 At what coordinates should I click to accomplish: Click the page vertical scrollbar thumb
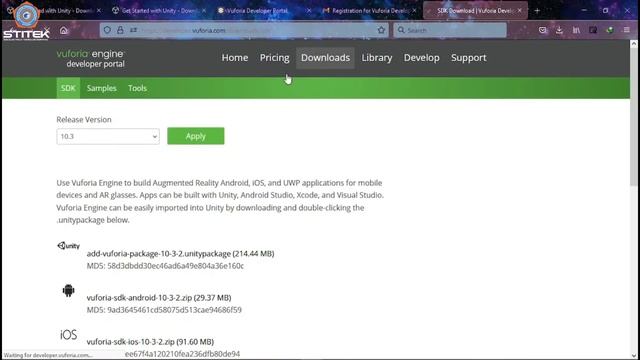634,116
